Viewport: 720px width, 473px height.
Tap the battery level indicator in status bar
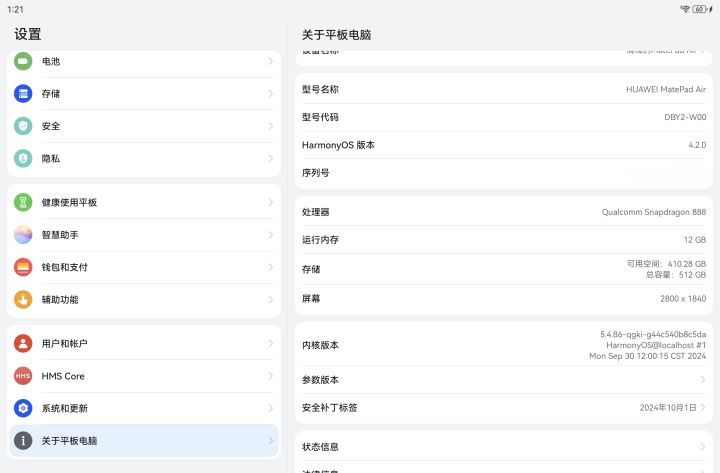[699, 9]
